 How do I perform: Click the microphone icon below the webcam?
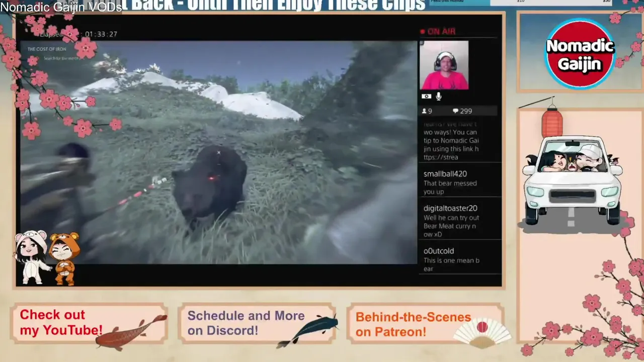pyautogui.click(x=439, y=97)
